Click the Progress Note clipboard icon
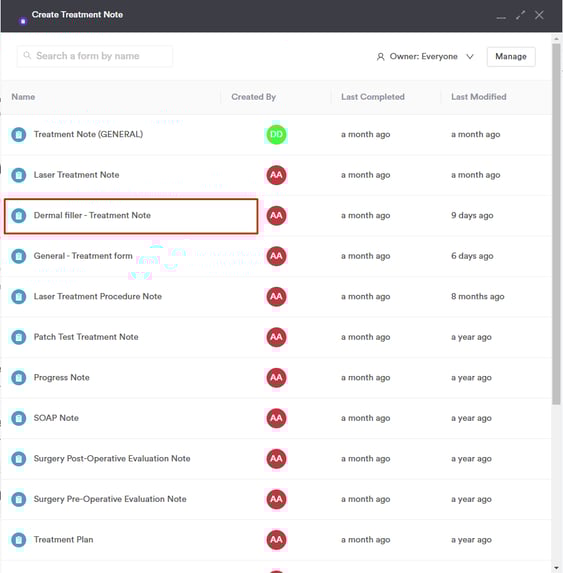 [x=19, y=377]
